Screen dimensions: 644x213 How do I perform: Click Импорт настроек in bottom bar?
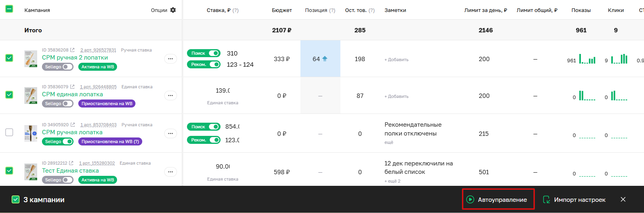pyautogui.click(x=574, y=199)
